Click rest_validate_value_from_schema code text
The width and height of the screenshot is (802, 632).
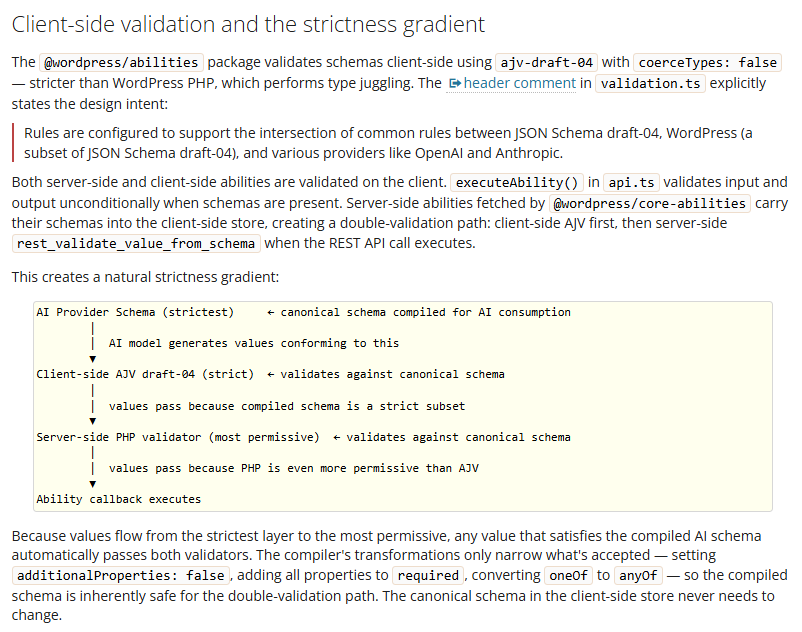click(x=136, y=243)
